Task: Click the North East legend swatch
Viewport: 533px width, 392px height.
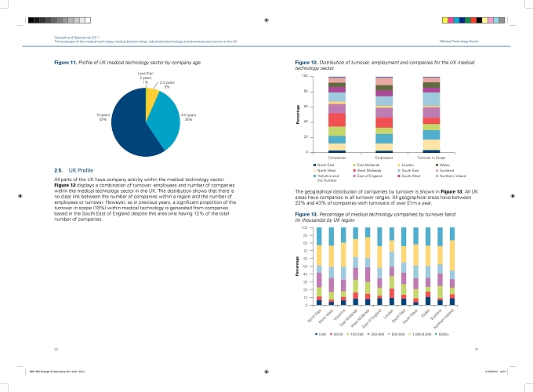Action: pyautogui.click(x=315, y=165)
